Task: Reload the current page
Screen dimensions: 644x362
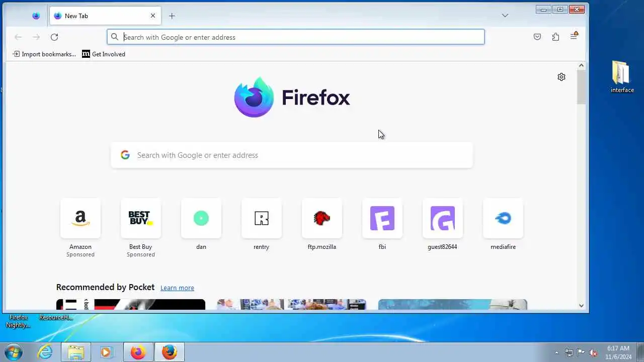Action: (54, 37)
